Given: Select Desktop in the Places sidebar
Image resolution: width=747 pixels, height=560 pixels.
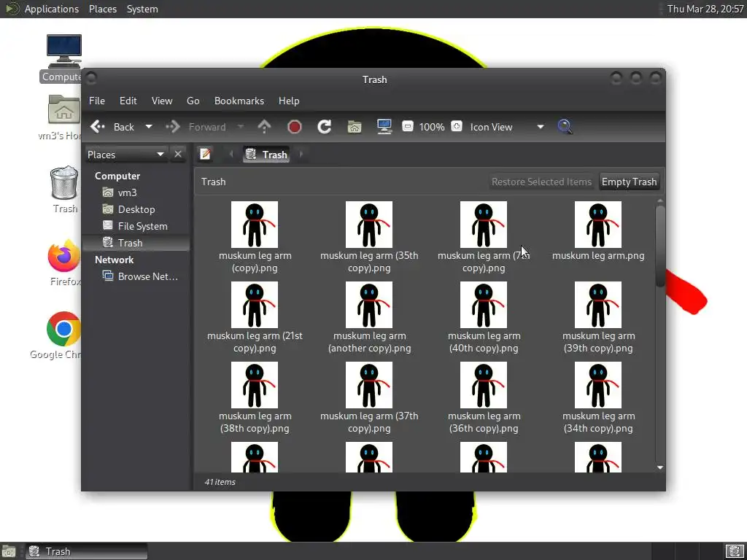Looking at the screenshot, I should tap(136, 209).
